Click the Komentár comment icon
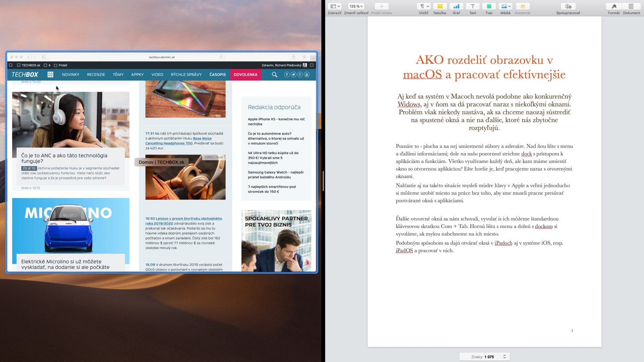Image resolution: width=644 pixels, height=362 pixels. pos(523,6)
